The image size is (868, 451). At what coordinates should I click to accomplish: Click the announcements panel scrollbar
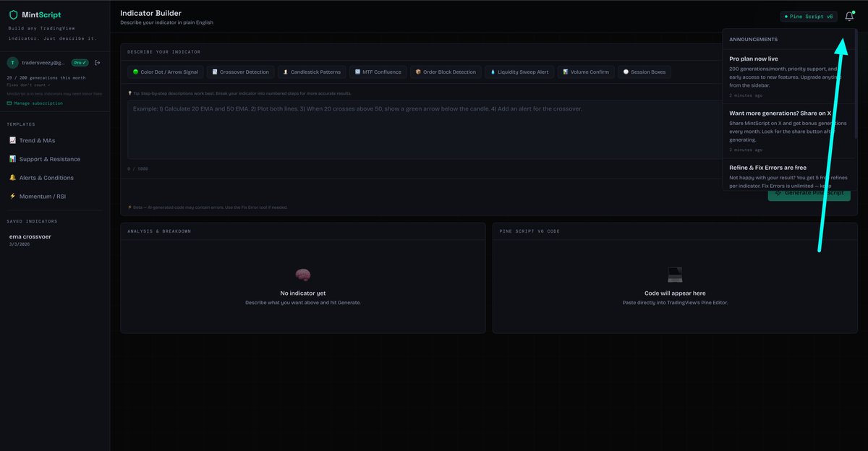tap(856, 83)
